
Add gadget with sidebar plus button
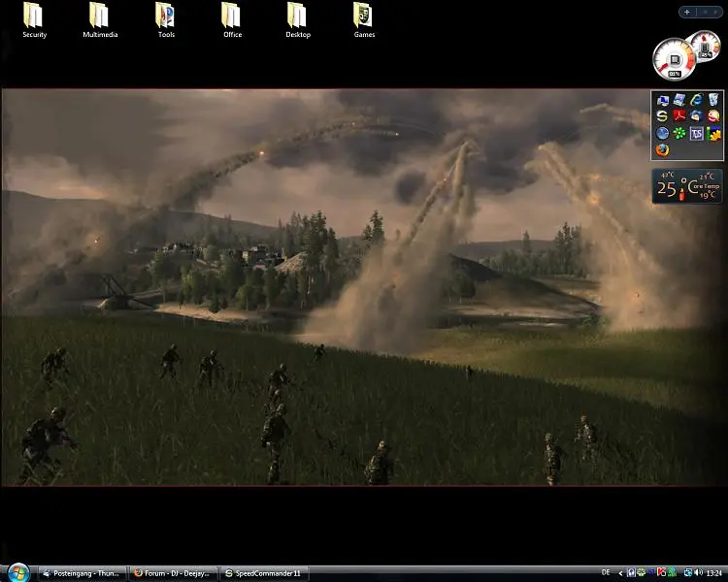pyautogui.click(x=687, y=12)
